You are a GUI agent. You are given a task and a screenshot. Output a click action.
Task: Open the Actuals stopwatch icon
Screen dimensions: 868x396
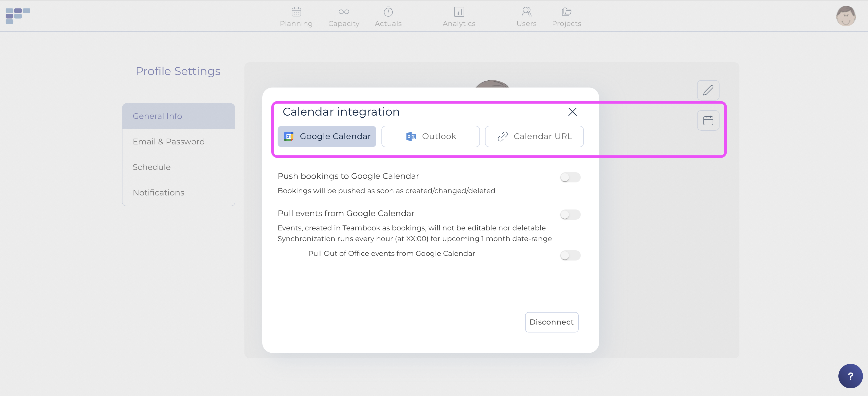coord(388,12)
